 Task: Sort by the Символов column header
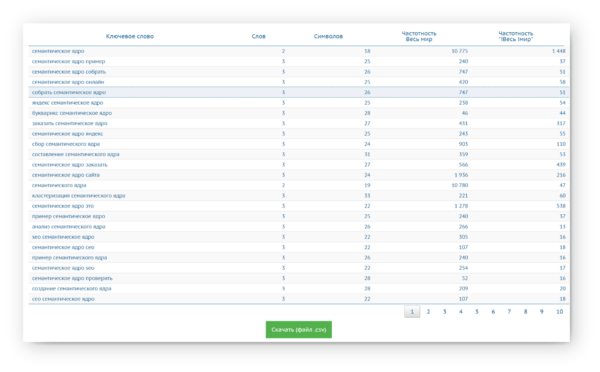(x=328, y=36)
